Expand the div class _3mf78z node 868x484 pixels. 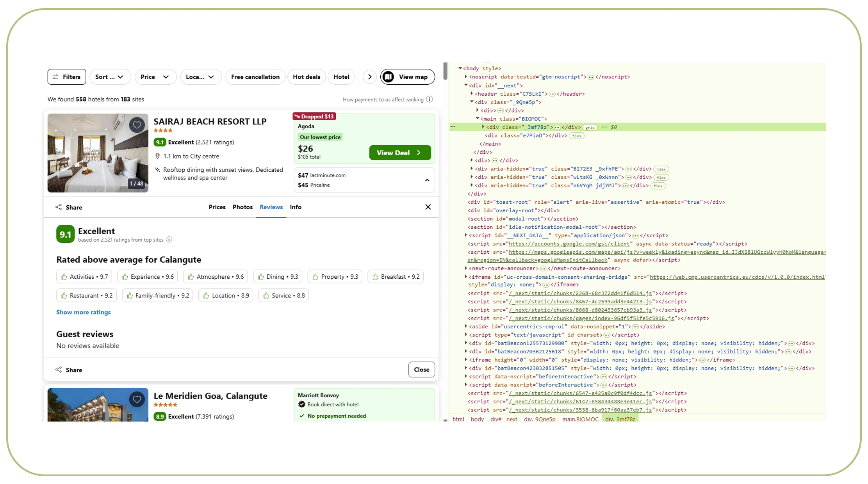[483, 127]
